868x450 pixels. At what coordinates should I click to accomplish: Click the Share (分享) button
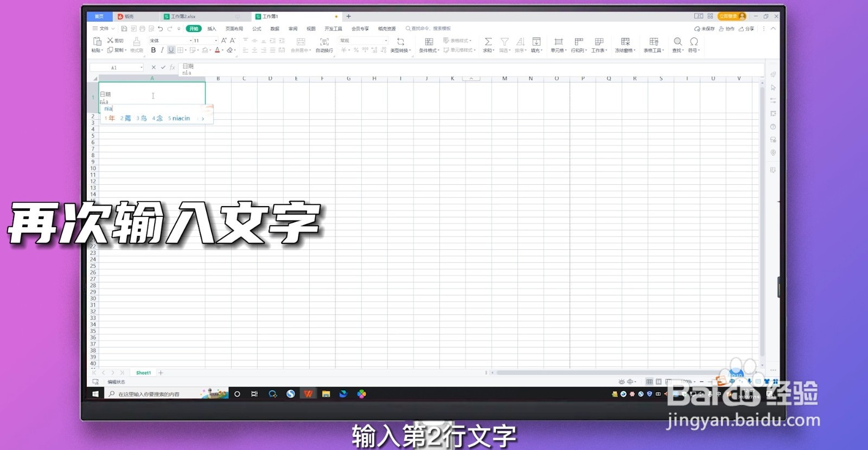746,29
